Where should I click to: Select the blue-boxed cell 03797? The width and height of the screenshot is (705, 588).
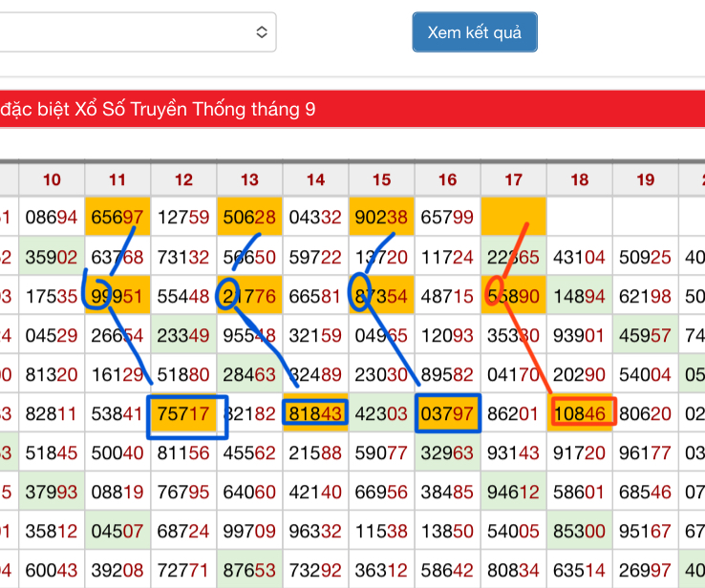tap(448, 414)
